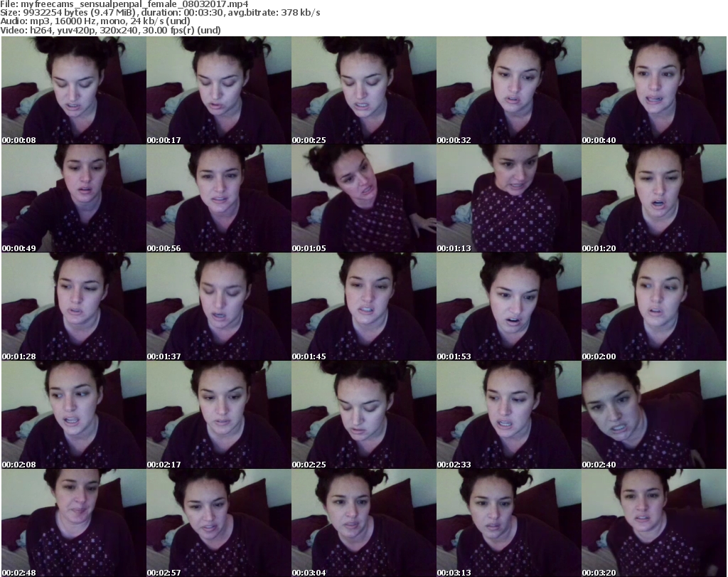Screen dimensions: 728x577
Task: Choose the last frame stamped 00:03:20
Action: tap(654, 523)
